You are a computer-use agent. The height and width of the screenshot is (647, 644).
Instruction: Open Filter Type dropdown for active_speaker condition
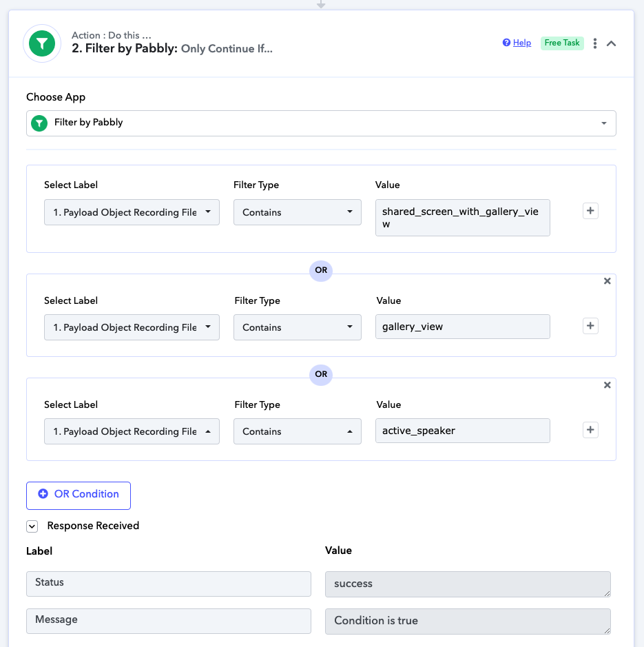[x=297, y=431]
